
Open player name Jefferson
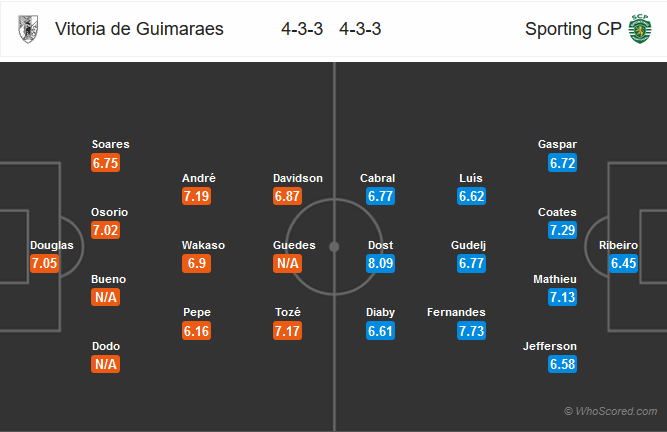[550, 346]
